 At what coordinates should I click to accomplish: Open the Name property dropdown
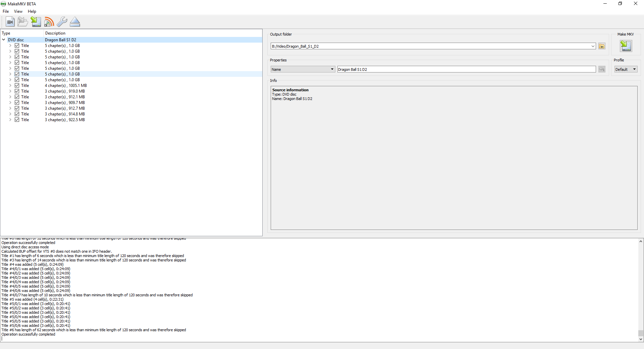[x=303, y=69]
